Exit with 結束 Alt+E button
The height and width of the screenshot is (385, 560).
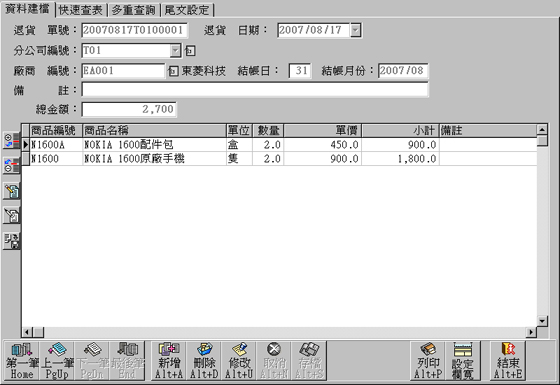click(x=508, y=361)
